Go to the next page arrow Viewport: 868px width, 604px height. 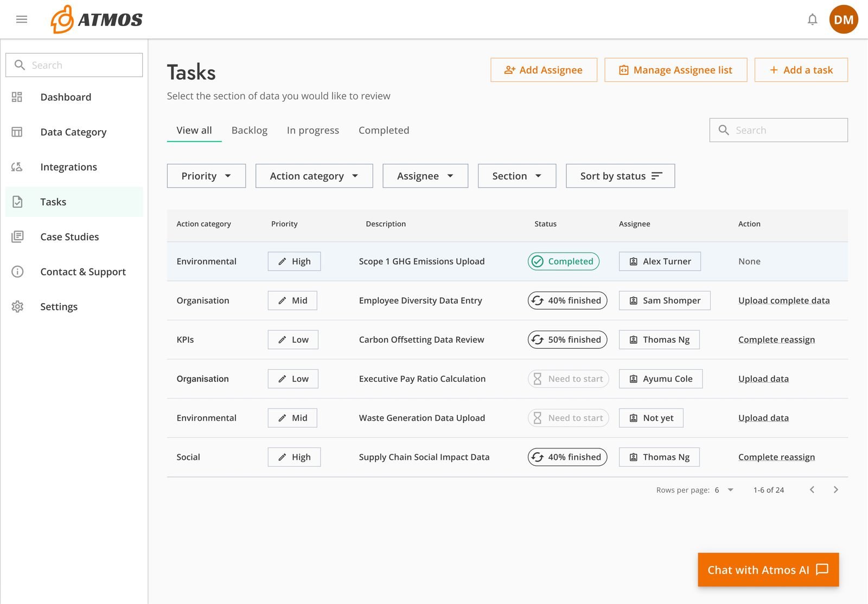(x=836, y=490)
